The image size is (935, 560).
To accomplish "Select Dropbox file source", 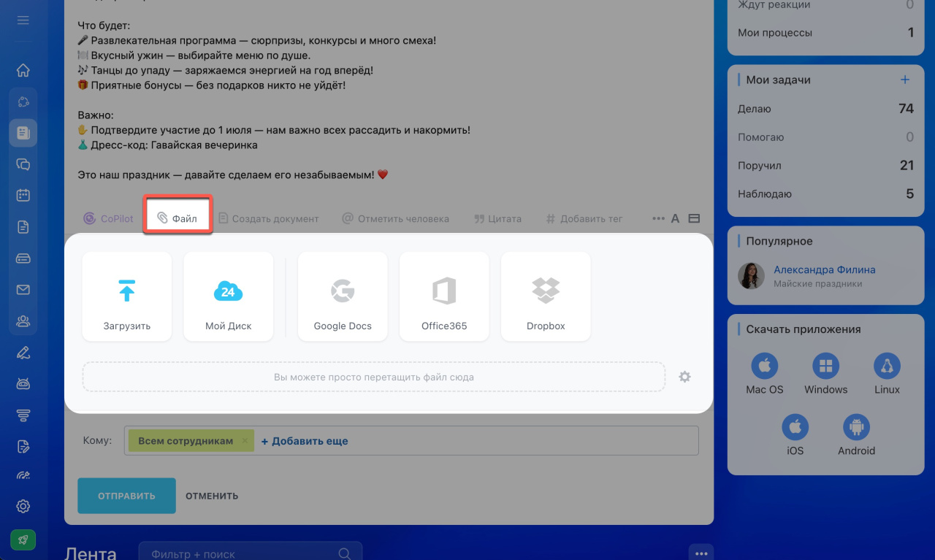I will [546, 296].
